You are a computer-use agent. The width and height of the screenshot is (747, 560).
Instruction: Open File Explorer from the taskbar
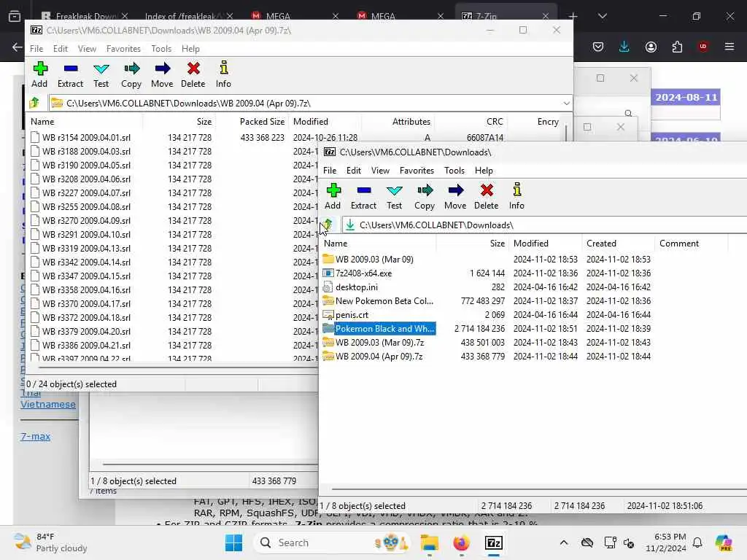pos(429,542)
